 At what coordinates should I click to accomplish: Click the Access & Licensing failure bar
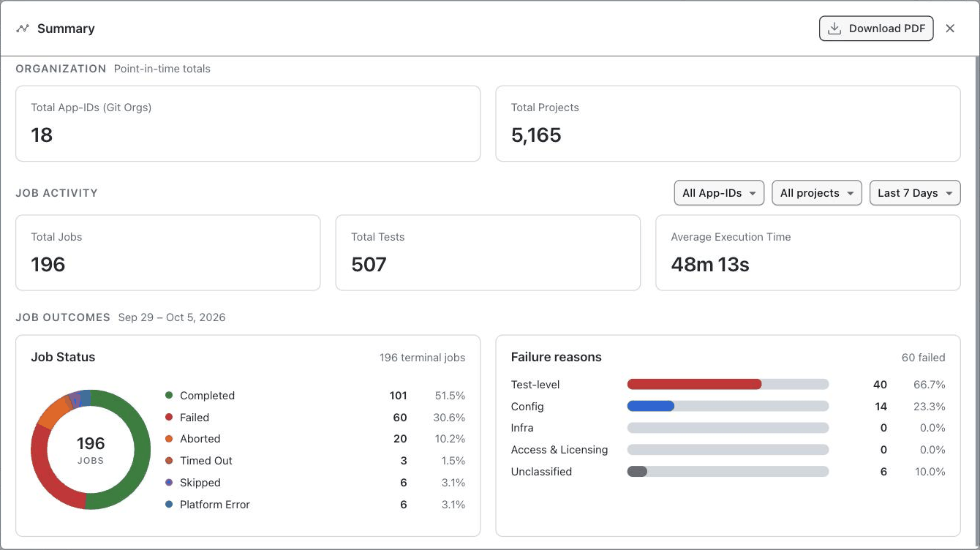coord(728,450)
